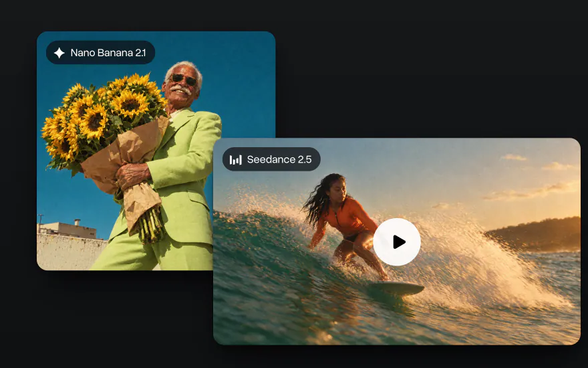Select the text 'Seedance 2.5'
The width and height of the screenshot is (588, 368).
click(279, 159)
